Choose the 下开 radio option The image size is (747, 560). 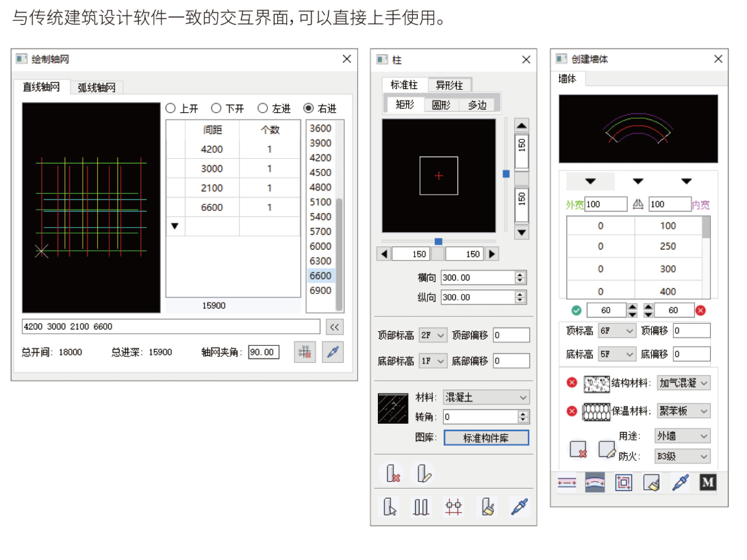[216, 108]
